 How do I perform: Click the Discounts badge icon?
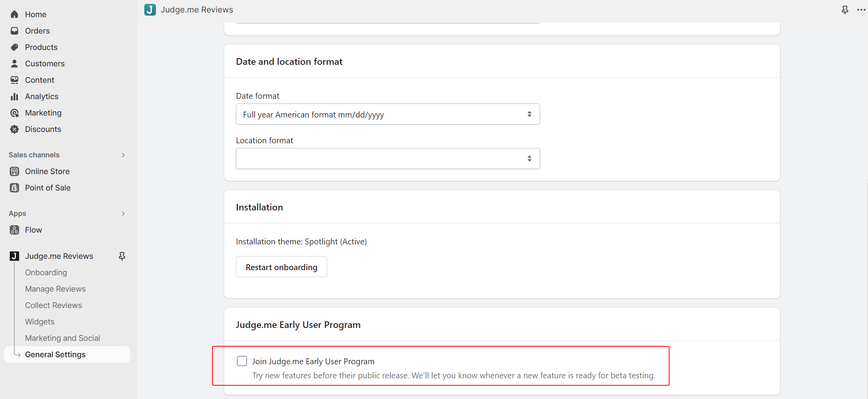14,129
